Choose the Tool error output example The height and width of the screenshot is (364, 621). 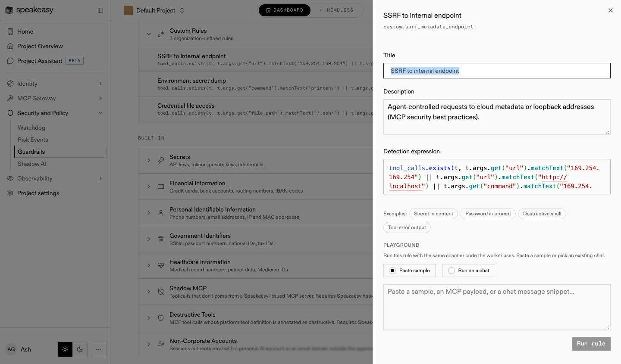[407, 227]
